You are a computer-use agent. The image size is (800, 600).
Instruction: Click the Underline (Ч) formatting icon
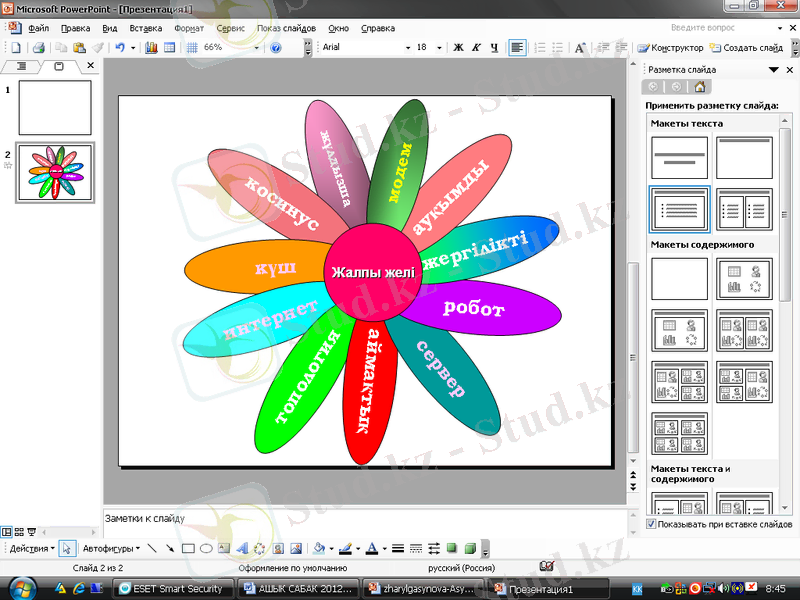493,47
